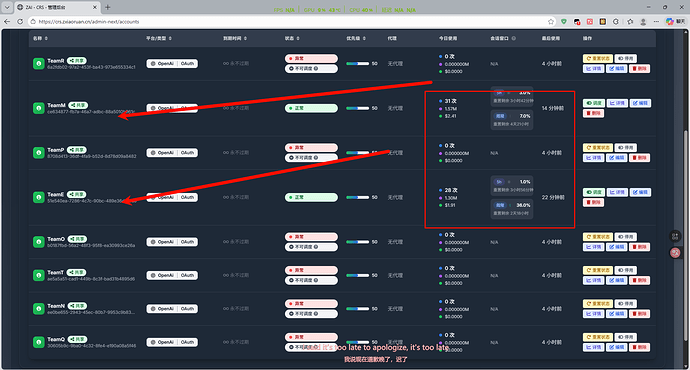The width and height of the screenshot is (690, 370).
Task: Click the page vertical scrollbar
Action: (686, 235)
